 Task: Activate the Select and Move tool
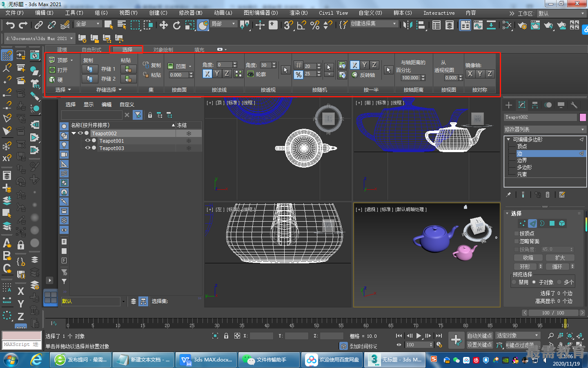click(x=164, y=25)
